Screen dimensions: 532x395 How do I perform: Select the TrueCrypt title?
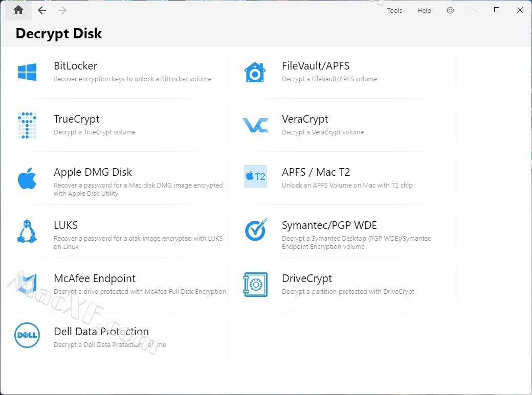[77, 119]
